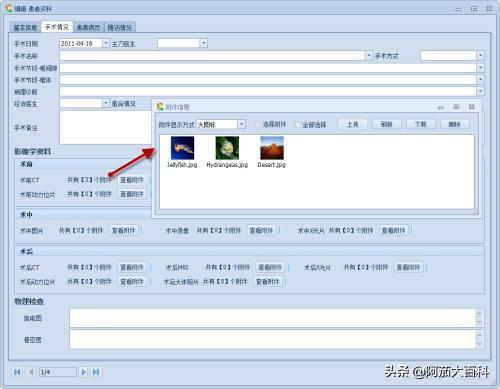Click the 删除 delete button
The width and height of the screenshot is (500, 389).
point(454,124)
